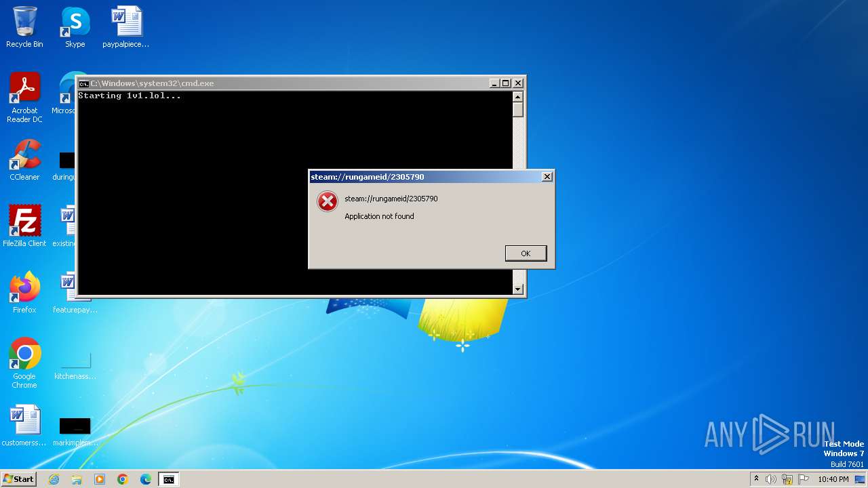Click the taskbar clock showing 10:40 PM
Image resolution: width=868 pixels, height=488 pixels.
coord(833,479)
